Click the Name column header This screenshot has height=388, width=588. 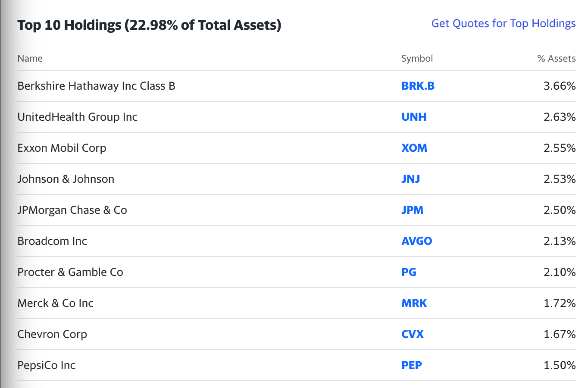coord(30,59)
